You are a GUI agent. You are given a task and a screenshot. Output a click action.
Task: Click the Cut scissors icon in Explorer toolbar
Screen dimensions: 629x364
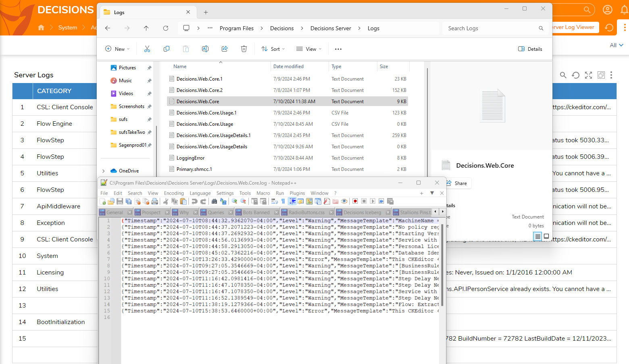(x=147, y=49)
